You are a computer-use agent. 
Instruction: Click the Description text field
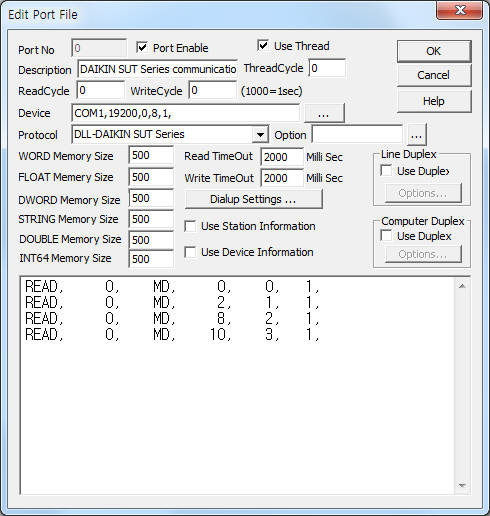tap(157, 69)
